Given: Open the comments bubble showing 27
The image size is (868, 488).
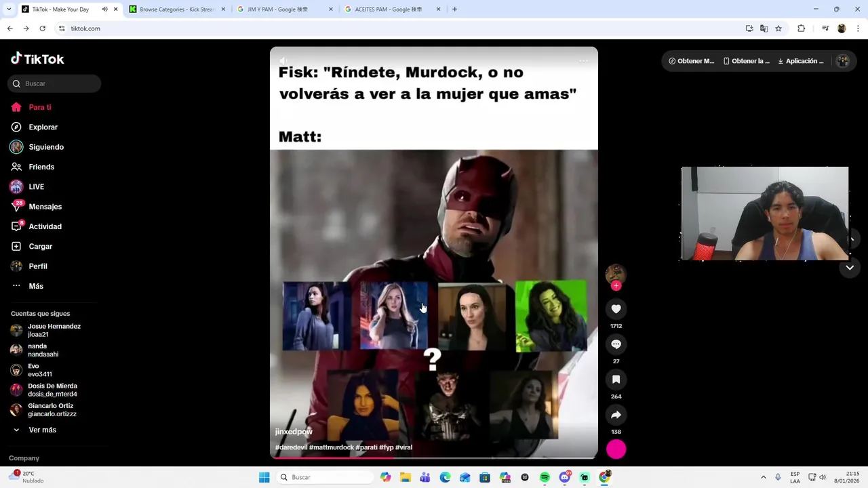Looking at the screenshot, I should (x=616, y=344).
